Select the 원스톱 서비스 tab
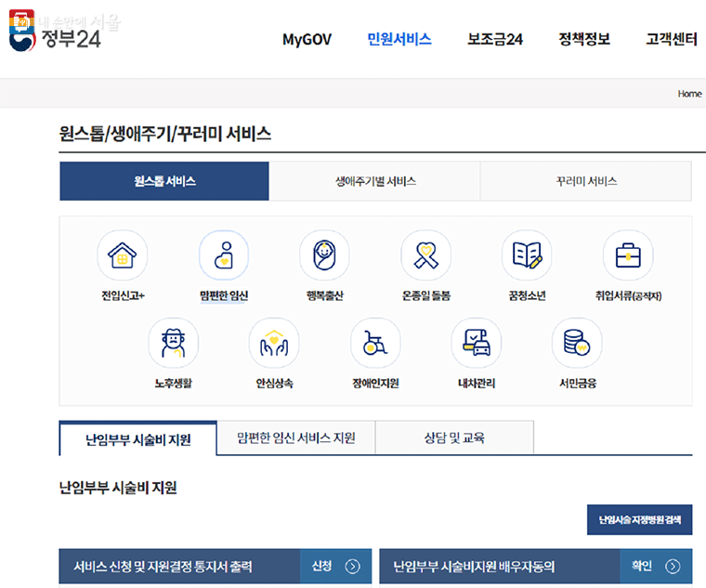The width and height of the screenshot is (706, 588). 164,181
